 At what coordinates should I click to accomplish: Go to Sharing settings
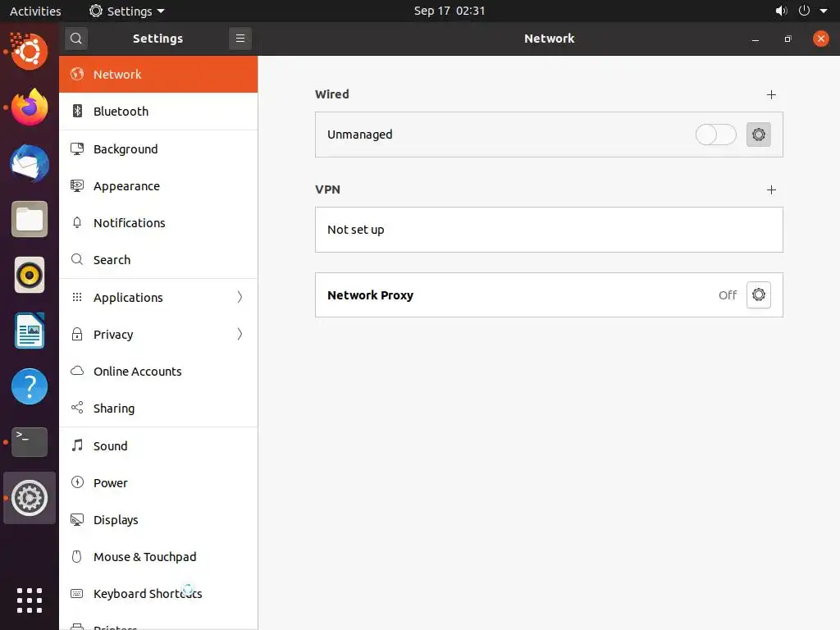click(158, 409)
